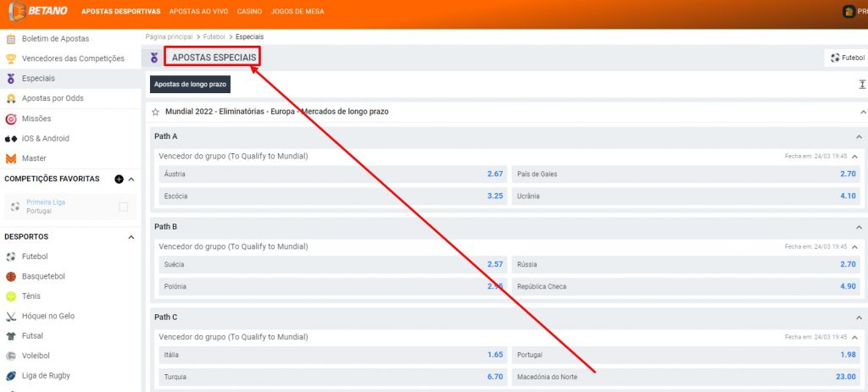Bet on Polónia in Path B
The height and width of the screenshot is (392, 868).
click(x=332, y=286)
